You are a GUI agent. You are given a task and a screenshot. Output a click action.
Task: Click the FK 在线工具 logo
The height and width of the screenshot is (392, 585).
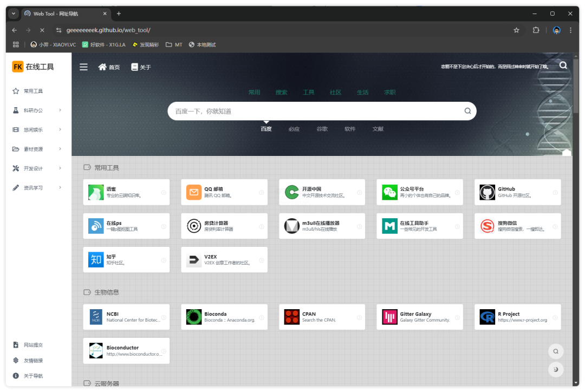(x=33, y=67)
